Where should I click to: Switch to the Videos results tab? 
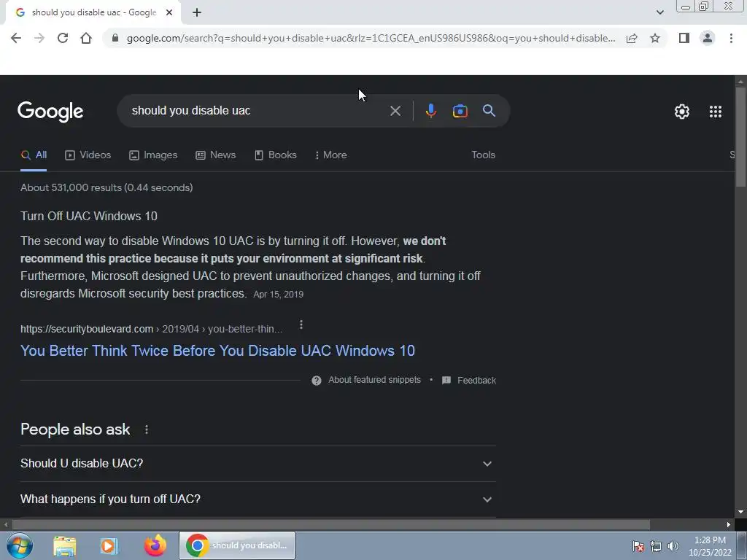coord(88,155)
